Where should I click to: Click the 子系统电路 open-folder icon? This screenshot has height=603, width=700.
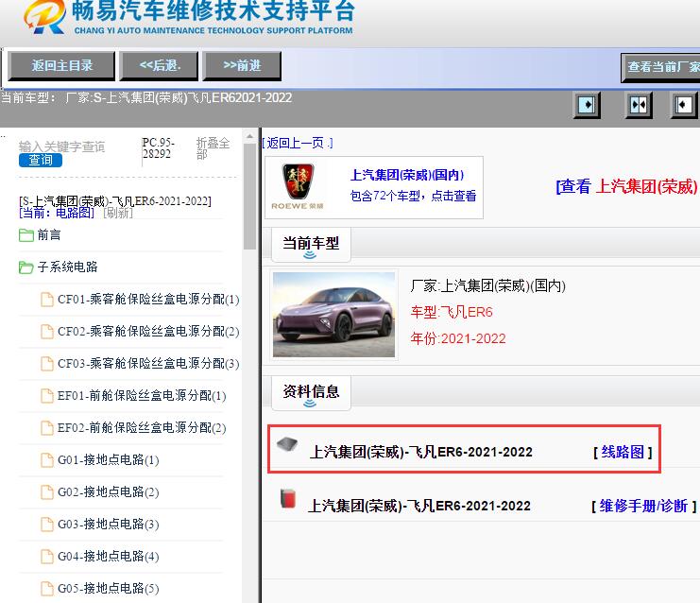pyautogui.click(x=26, y=267)
